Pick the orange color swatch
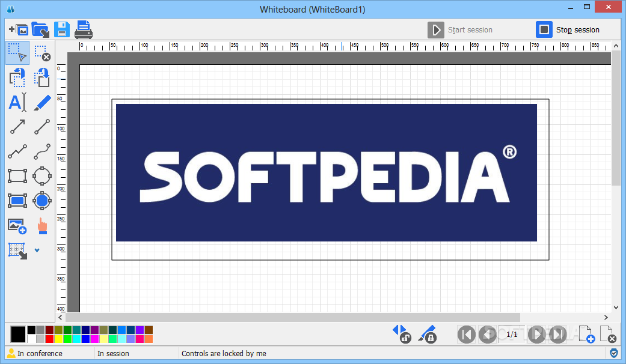The height and width of the screenshot is (364, 626). coord(149,339)
